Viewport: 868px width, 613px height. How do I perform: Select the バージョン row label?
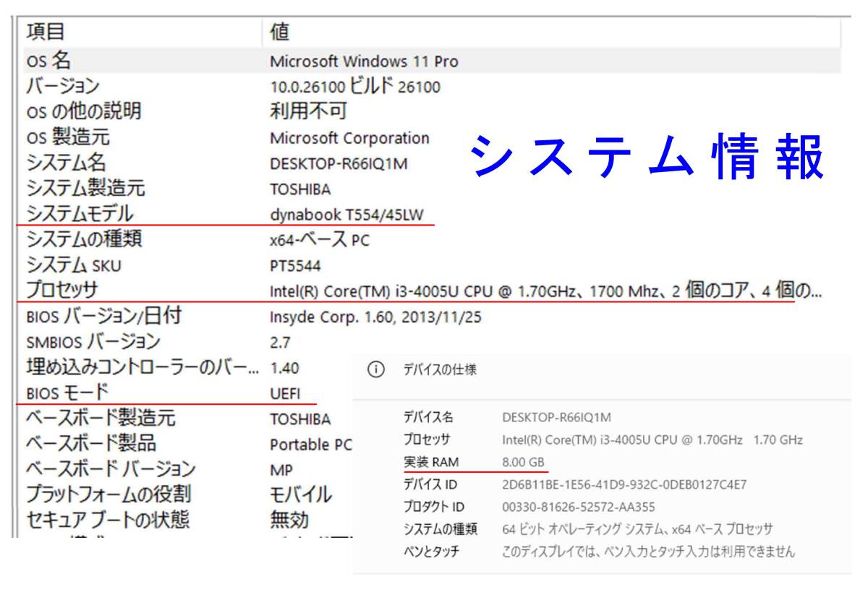point(62,87)
